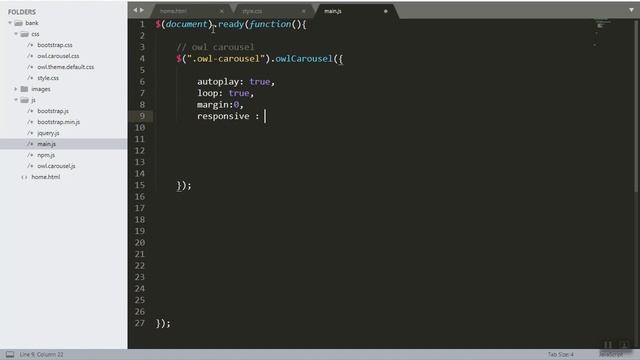Open owl.theme.default.css from the sidebar

pos(65,67)
